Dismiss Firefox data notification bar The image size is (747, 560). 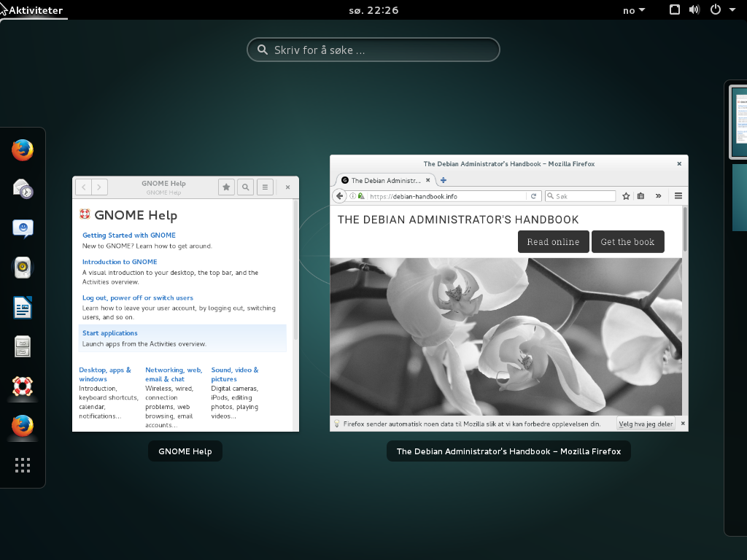point(683,424)
